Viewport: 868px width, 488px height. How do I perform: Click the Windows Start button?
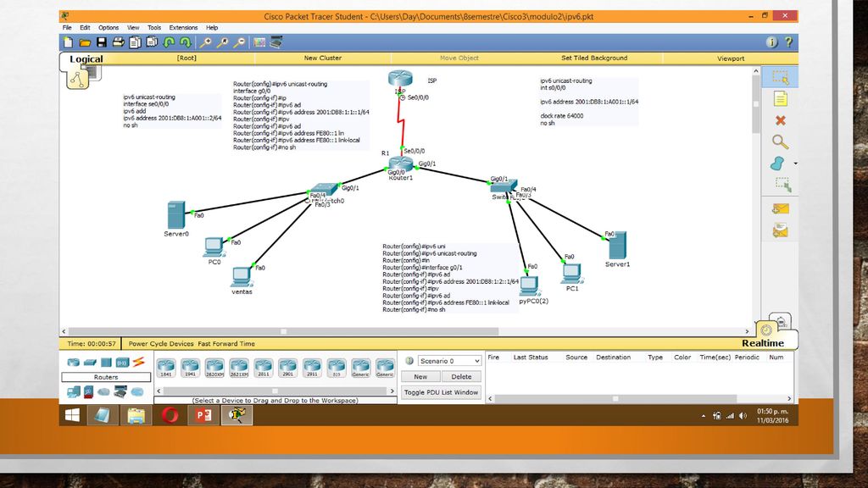point(72,415)
